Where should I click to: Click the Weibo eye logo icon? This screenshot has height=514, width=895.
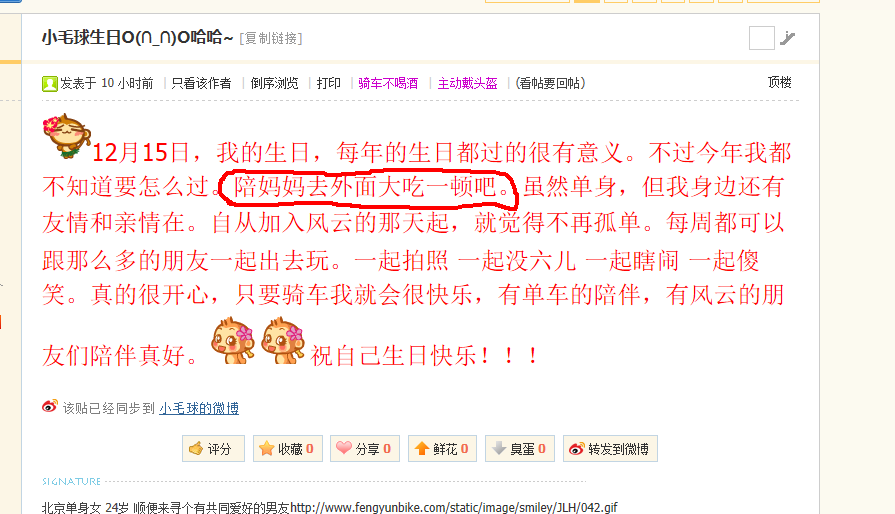[50, 407]
